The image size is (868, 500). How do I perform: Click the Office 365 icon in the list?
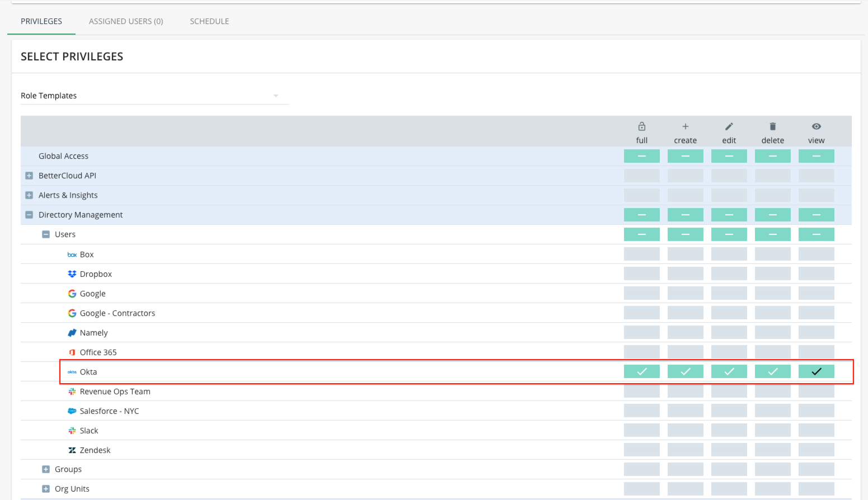pos(72,352)
